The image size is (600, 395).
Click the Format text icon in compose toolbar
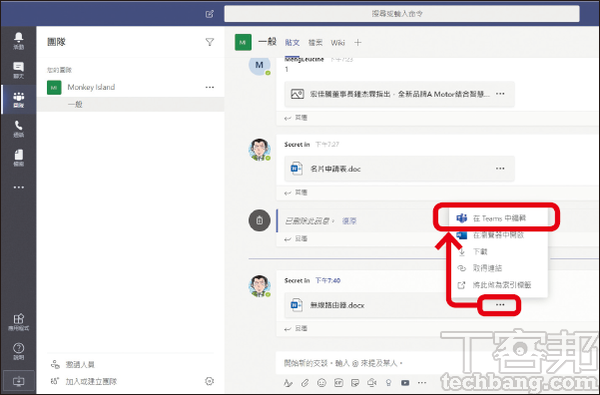point(288,383)
